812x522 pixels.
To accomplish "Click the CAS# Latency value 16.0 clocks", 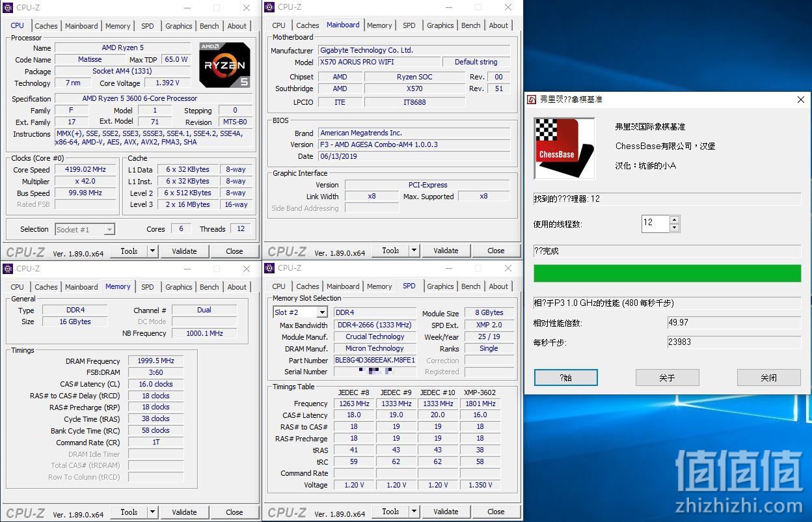I will (156, 384).
